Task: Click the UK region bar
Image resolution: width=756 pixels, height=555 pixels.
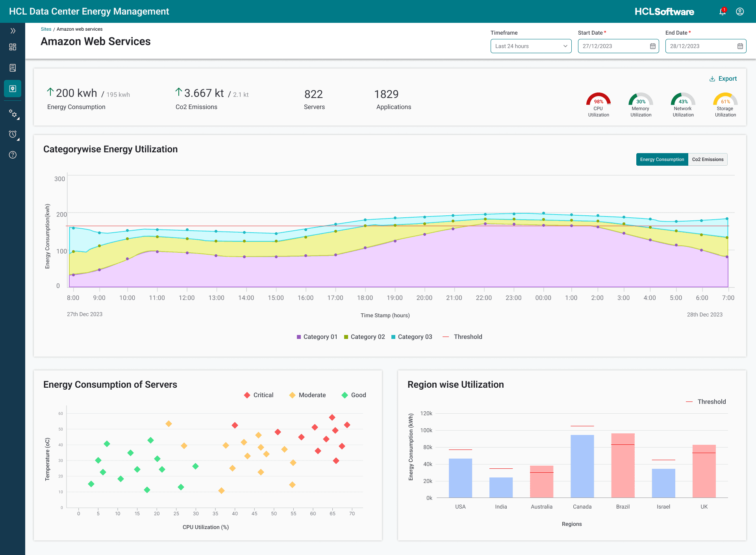Action: click(704, 471)
